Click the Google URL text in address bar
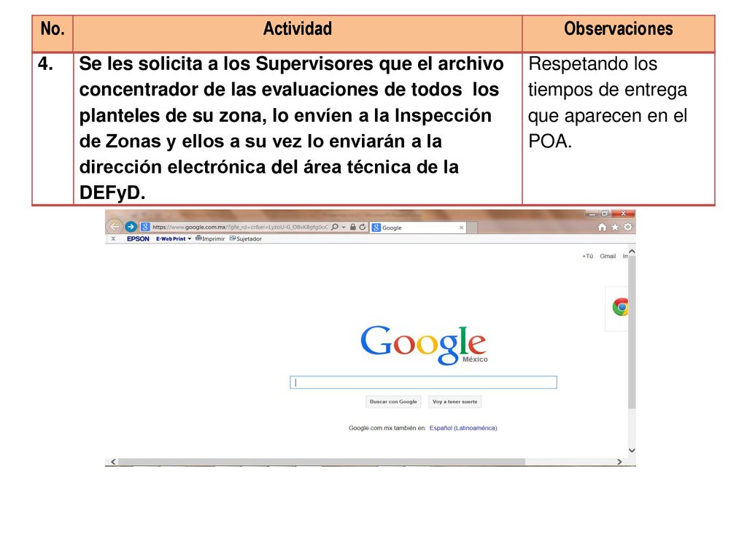 (240, 227)
